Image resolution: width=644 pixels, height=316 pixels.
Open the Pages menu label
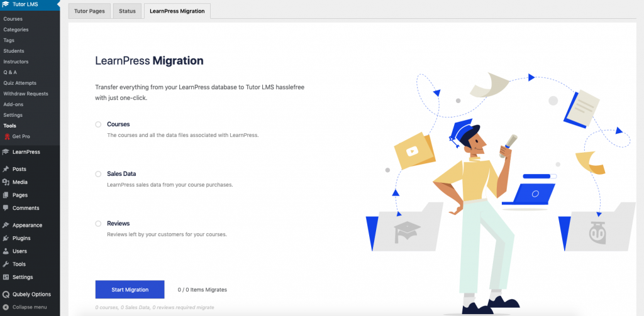click(x=20, y=195)
